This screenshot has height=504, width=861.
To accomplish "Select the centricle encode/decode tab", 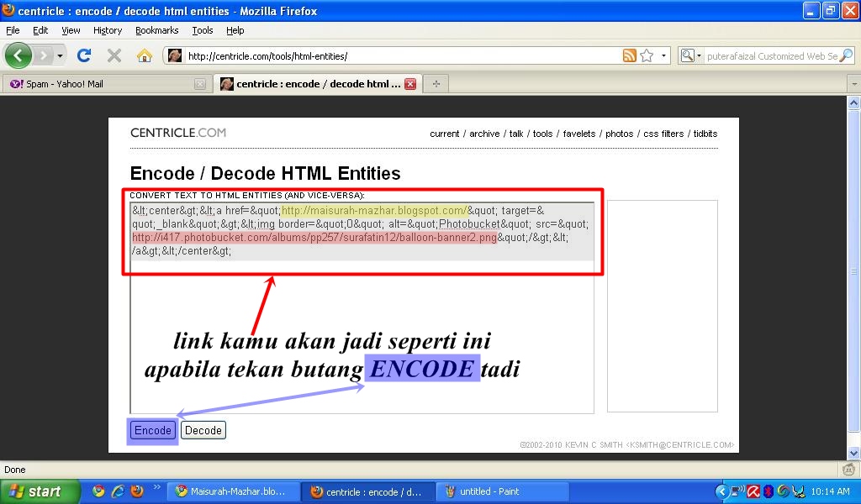I will pos(318,83).
